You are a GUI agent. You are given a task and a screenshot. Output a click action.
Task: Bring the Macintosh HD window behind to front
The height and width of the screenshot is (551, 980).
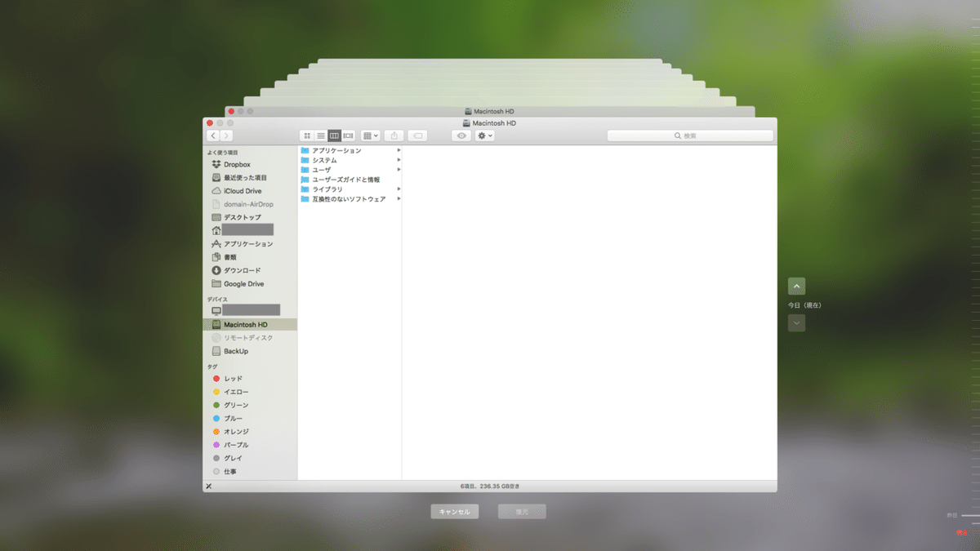pos(489,111)
